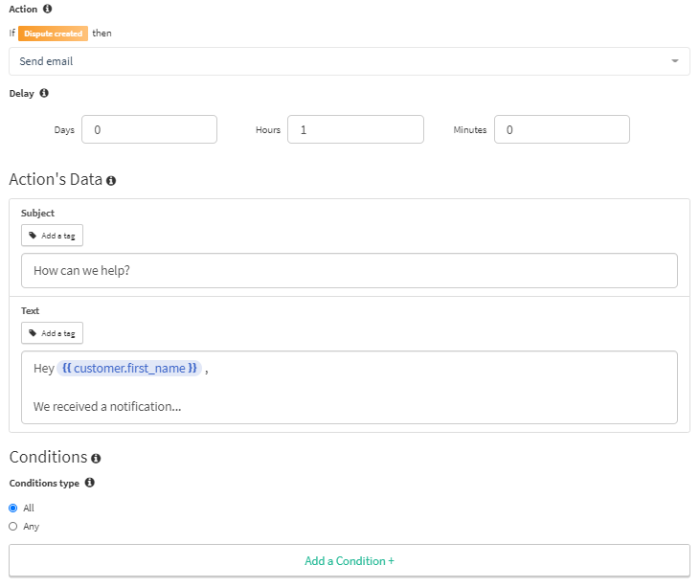Click the Dispute created trigger badge

point(53,34)
